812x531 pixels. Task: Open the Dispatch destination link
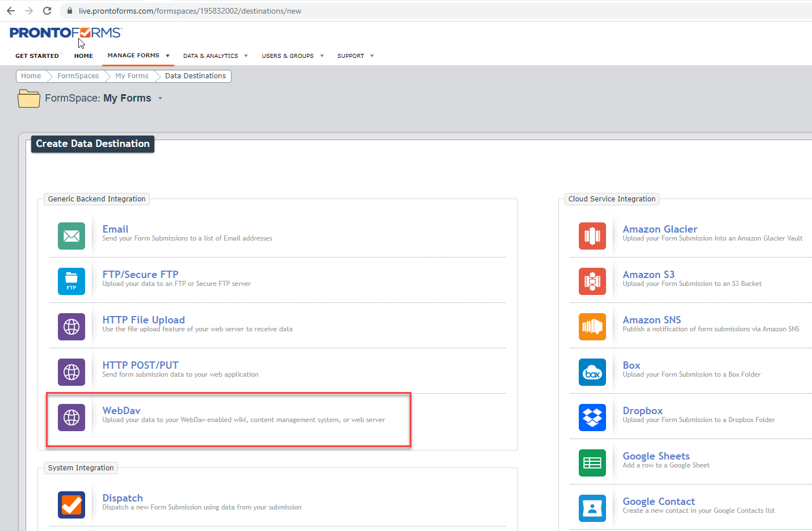(x=123, y=498)
